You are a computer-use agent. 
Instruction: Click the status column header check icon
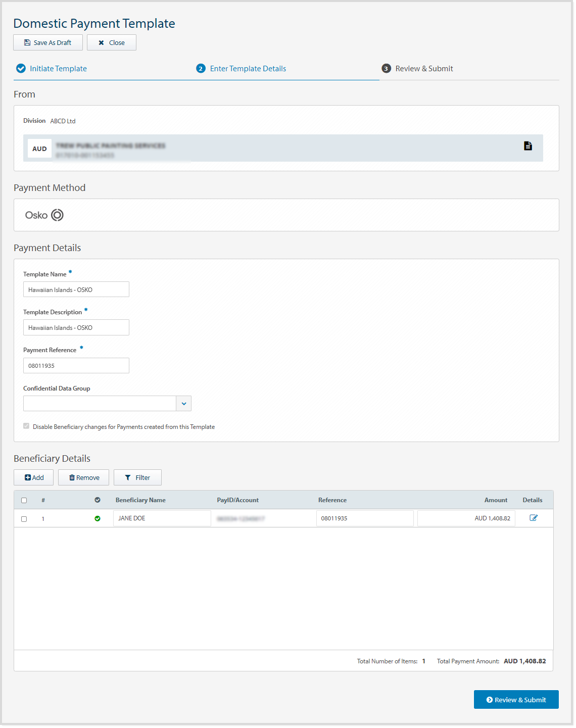(98, 500)
